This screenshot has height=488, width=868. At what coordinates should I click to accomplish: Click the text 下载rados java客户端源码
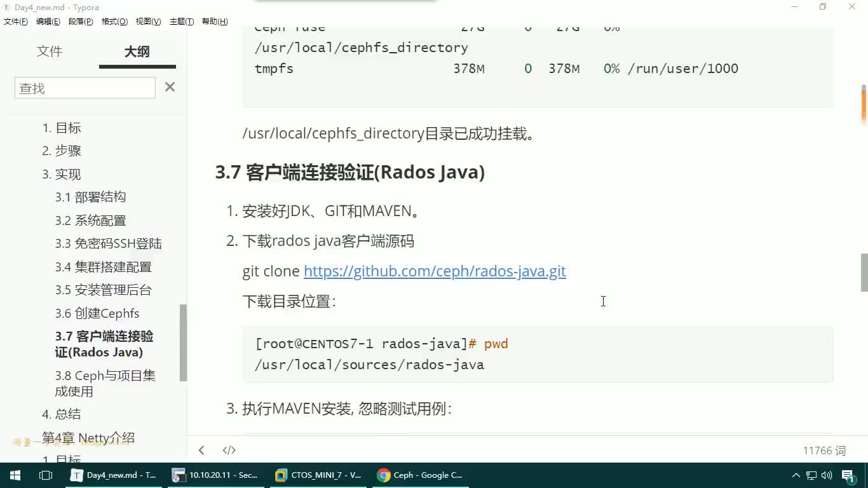[328, 241]
